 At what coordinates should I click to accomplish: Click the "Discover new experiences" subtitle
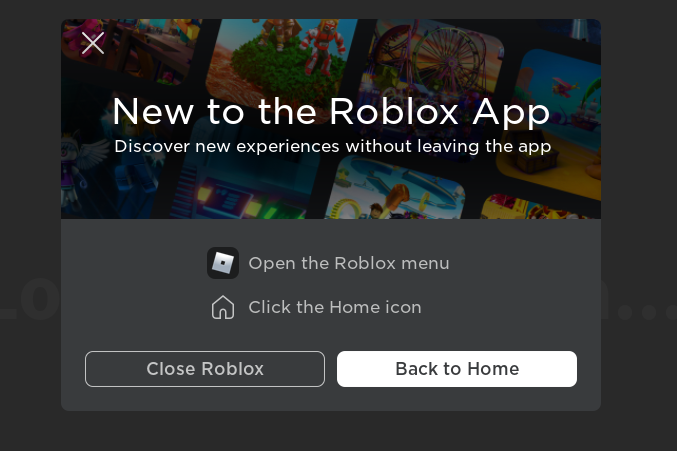pyautogui.click(x=332, y=146)
